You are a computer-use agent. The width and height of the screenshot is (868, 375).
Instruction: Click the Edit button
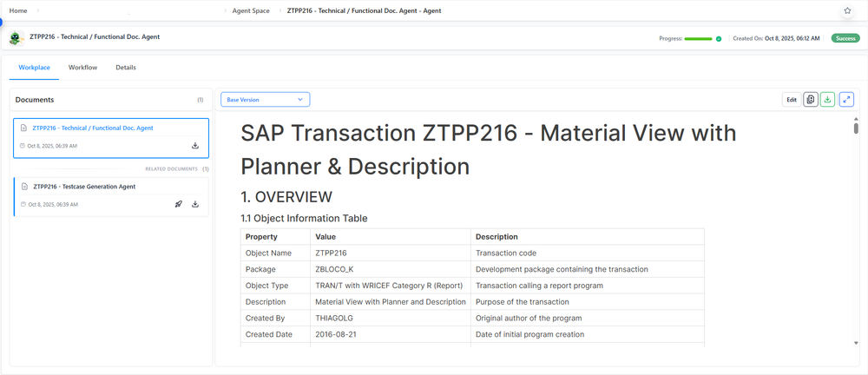792,100
